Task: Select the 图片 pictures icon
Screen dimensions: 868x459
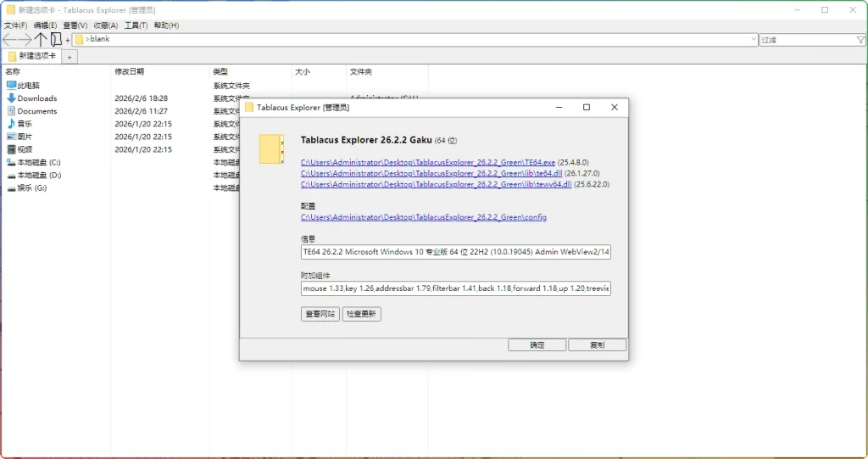Action: pyautogui.click(x=11, y=137)
